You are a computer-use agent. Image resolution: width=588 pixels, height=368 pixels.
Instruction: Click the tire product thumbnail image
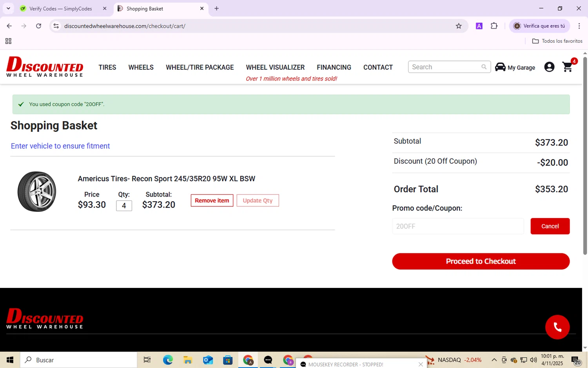[37, 191]
